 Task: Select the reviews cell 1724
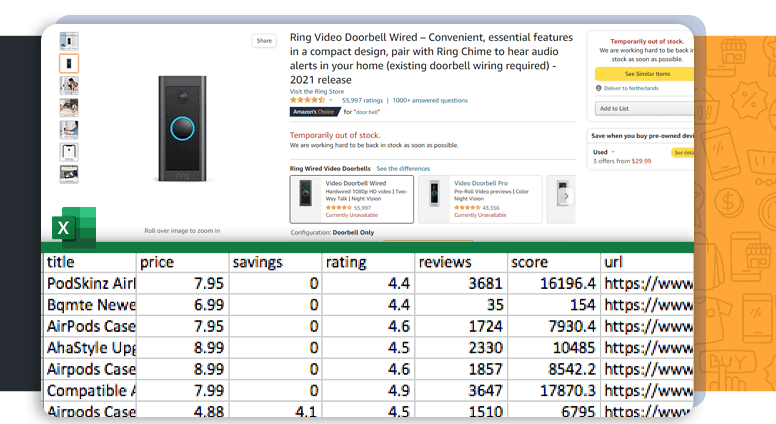[461, 327]
